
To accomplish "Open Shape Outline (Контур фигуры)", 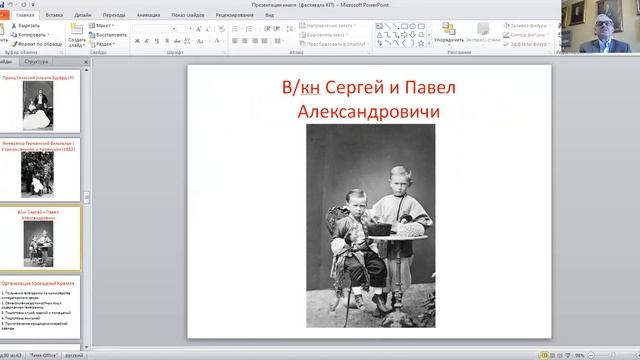I will 527,35.
